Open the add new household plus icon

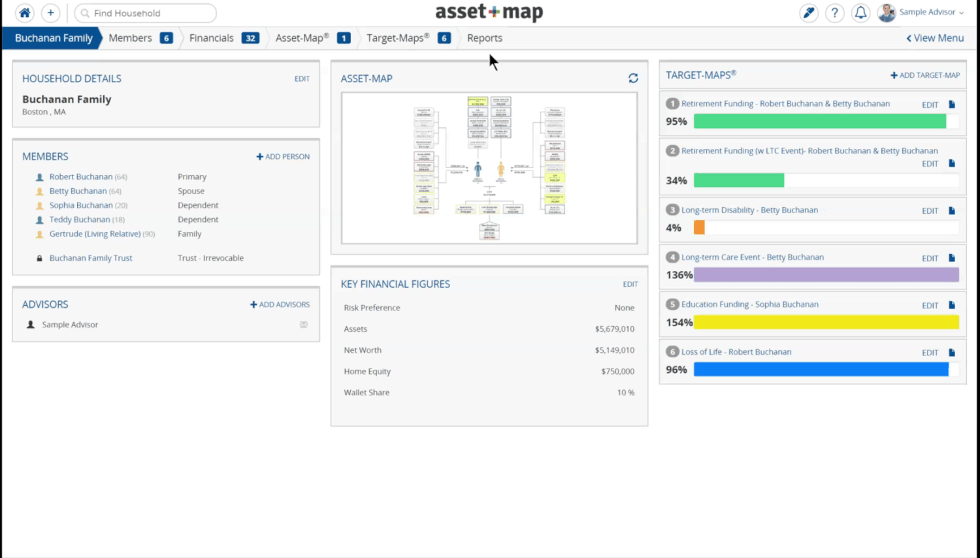[50, 12]
